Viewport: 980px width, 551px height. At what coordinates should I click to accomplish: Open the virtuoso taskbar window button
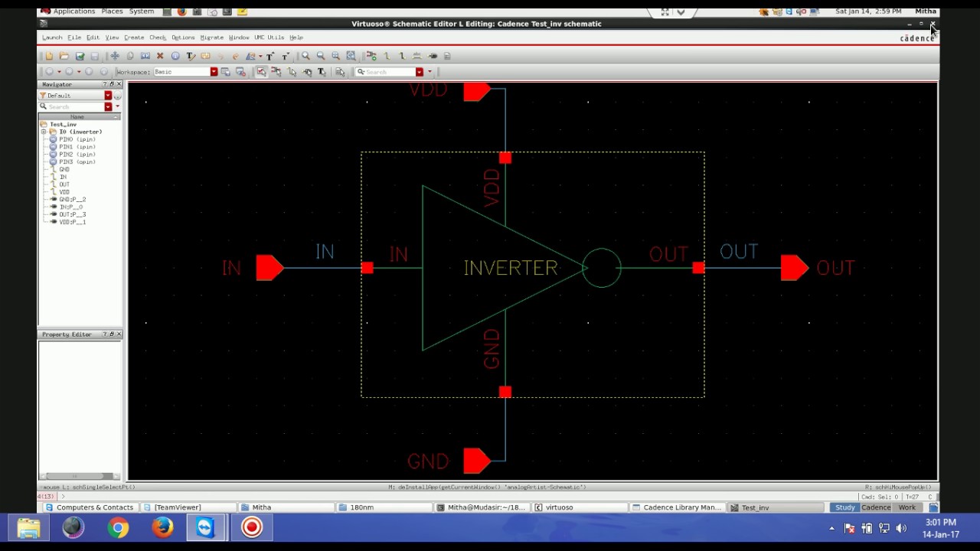pos(580,507)
